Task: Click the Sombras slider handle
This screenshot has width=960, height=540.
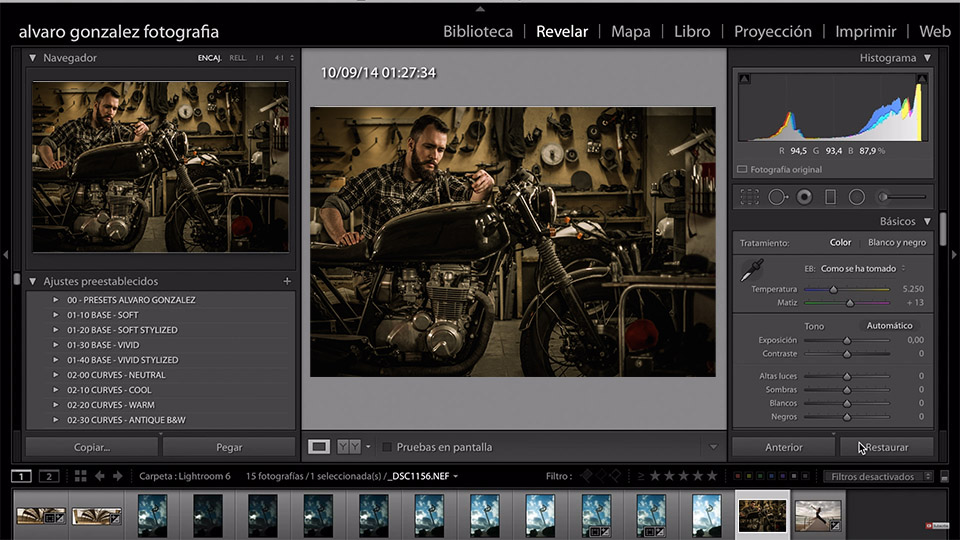Action: (x=847, y=390)
